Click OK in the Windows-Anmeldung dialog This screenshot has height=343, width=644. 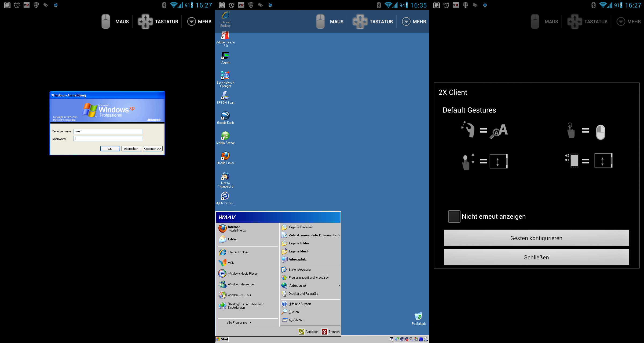pyautogui.click(x=110, y=149)
